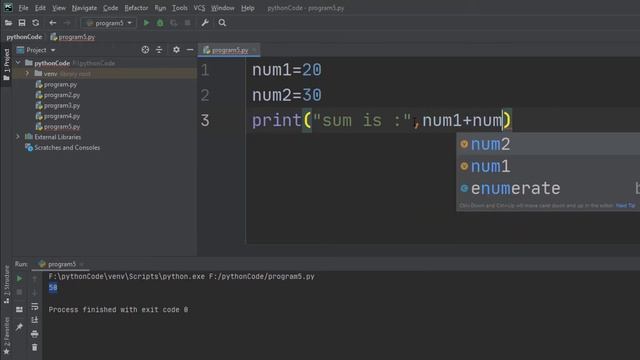
Task: Expand the venv folder
Action: click(27, 74)
